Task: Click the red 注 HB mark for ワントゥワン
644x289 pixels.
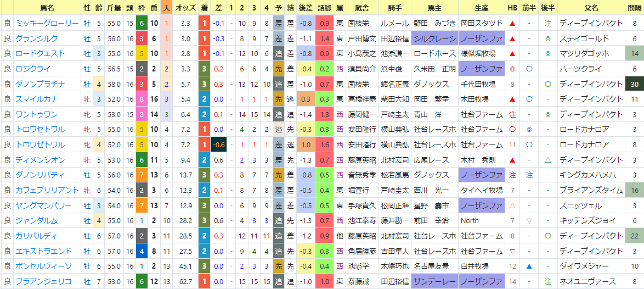Action: point(512,115)
